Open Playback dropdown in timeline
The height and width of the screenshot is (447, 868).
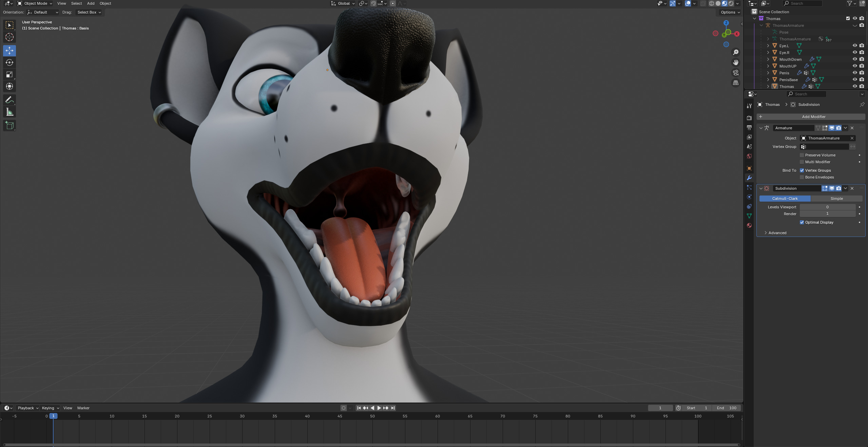click(28, 408)
